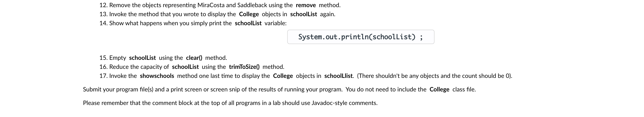Click 'clear()' in step 15
Viewport: 644px width, 117px height.
194,58
